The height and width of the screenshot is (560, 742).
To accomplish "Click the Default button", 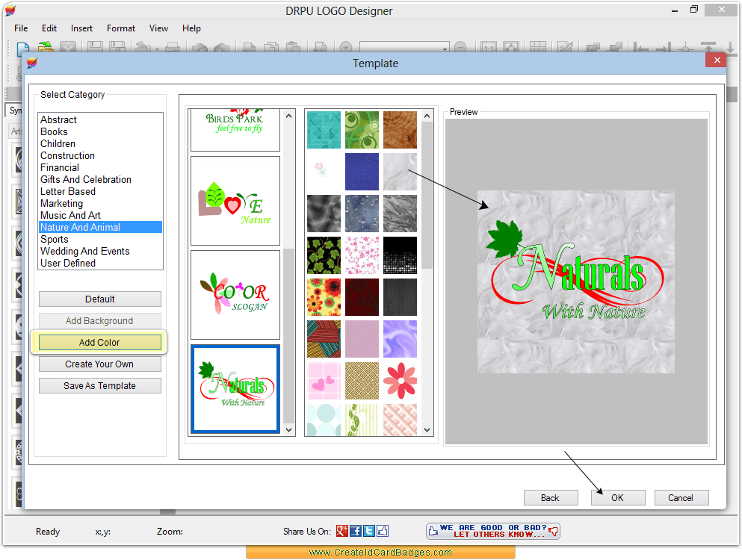I will point(100,299).
